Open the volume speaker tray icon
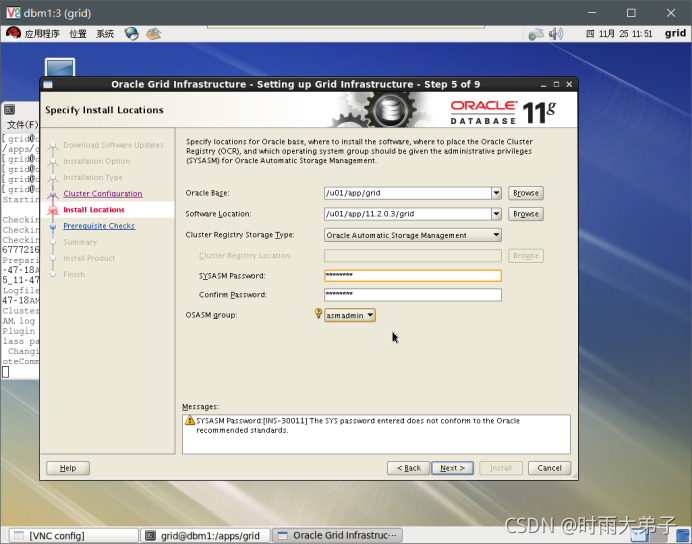This screenshot has width=692, height=544. (556, 34)
